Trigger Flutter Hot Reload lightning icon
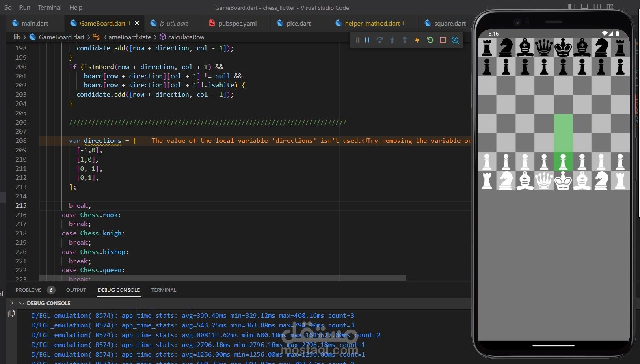 point(417,40)
